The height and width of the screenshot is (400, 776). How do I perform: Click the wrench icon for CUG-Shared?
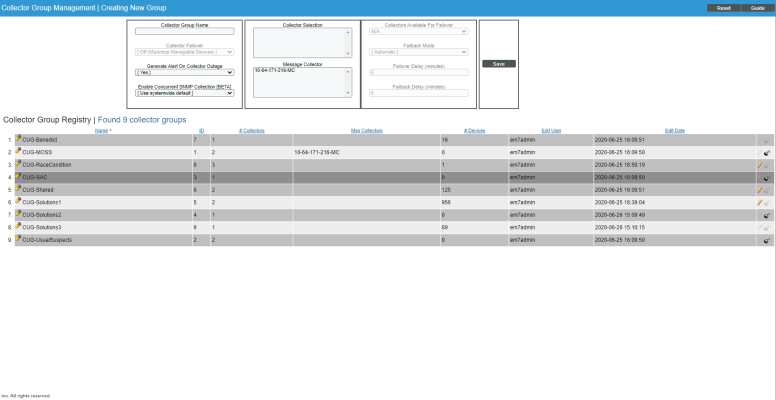coord(18,189)
